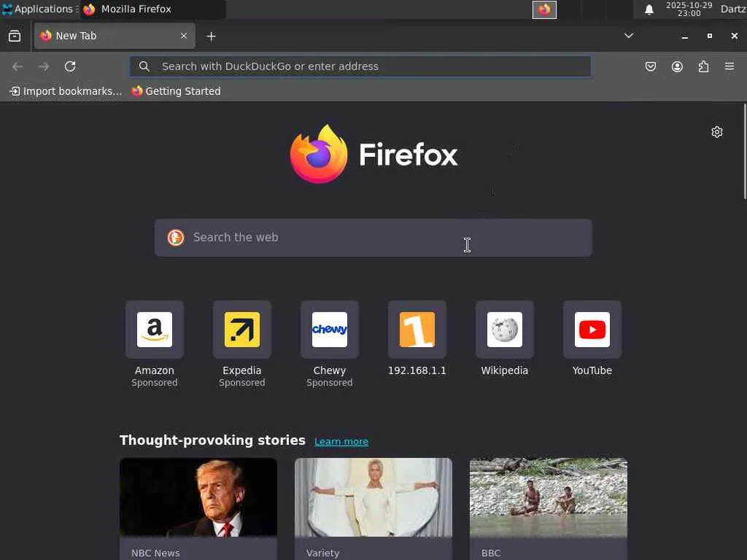The image size is (747, 560).
Task: Click the Variety source label
Action: pos(322,553)
